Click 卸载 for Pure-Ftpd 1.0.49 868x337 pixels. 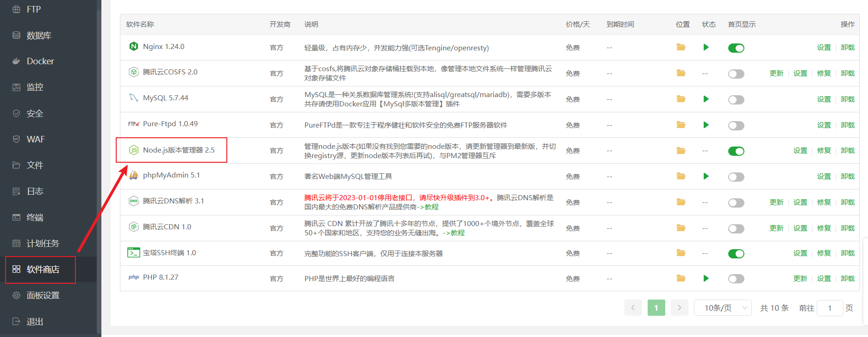[x=847, y=125]
